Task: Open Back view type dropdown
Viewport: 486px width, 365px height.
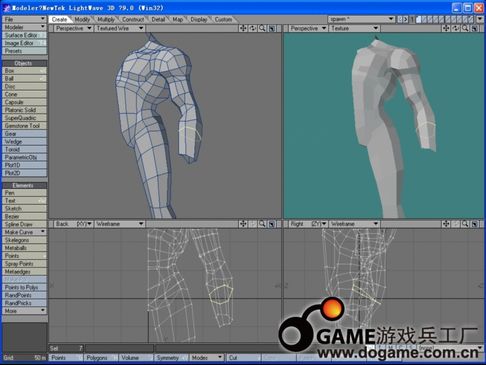Action: pos(73,224)
